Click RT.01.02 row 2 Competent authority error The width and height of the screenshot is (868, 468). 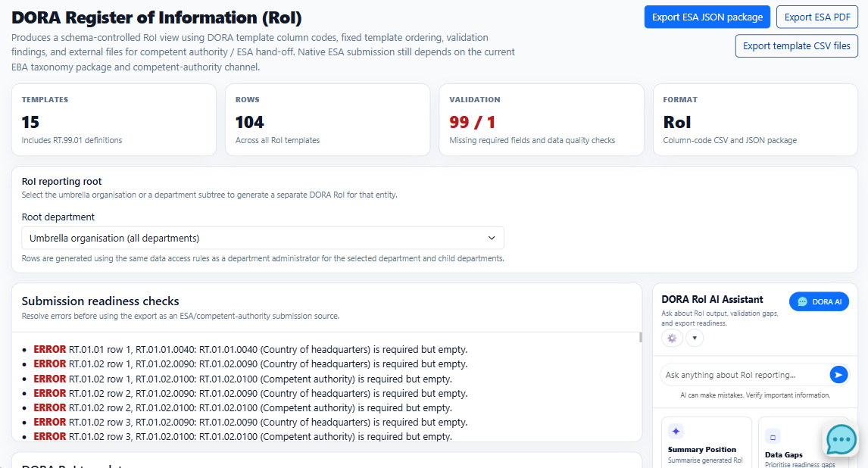click(242, 407)
